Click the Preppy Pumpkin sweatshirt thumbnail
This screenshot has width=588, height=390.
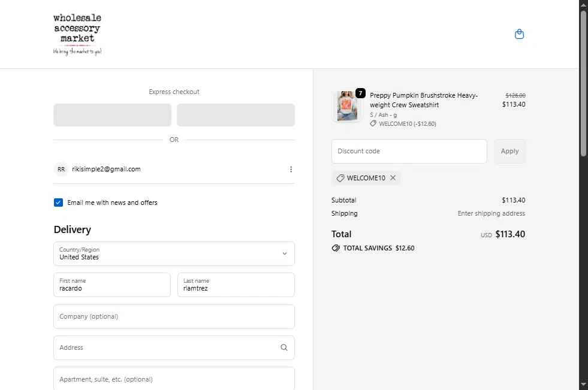coord(347,106)
